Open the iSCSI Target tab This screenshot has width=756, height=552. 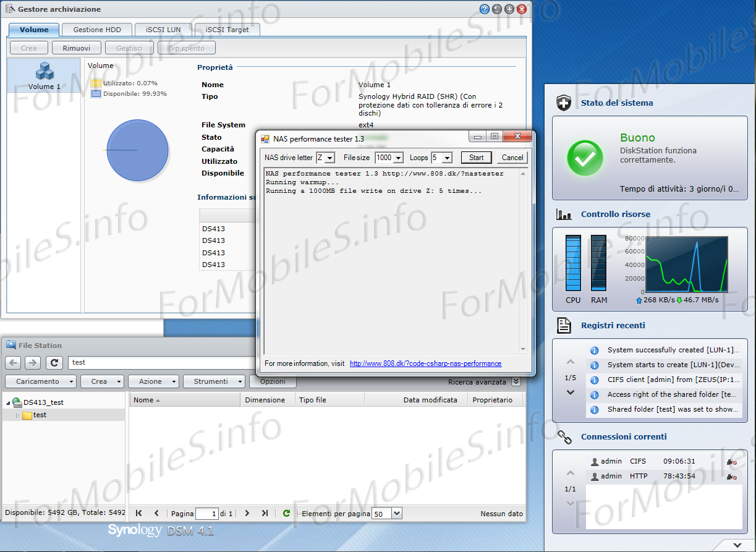[227, 30]
